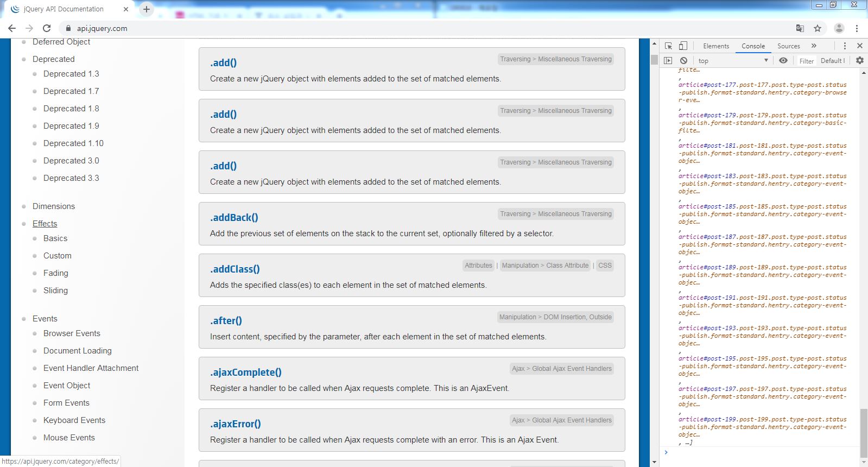Select the top JavaScript context dropdown

pyautogui.click(x=733, y=61)
